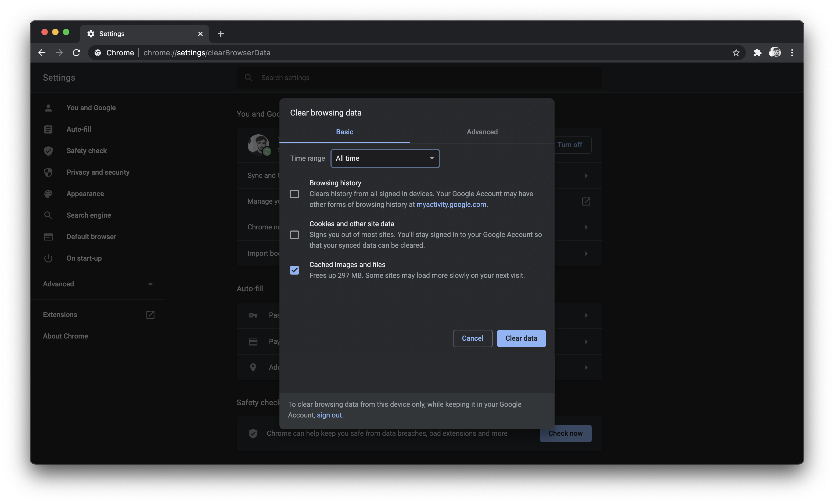Select the Basic tab
This screenshot has height=504, width=834.
tap(344, 132)
